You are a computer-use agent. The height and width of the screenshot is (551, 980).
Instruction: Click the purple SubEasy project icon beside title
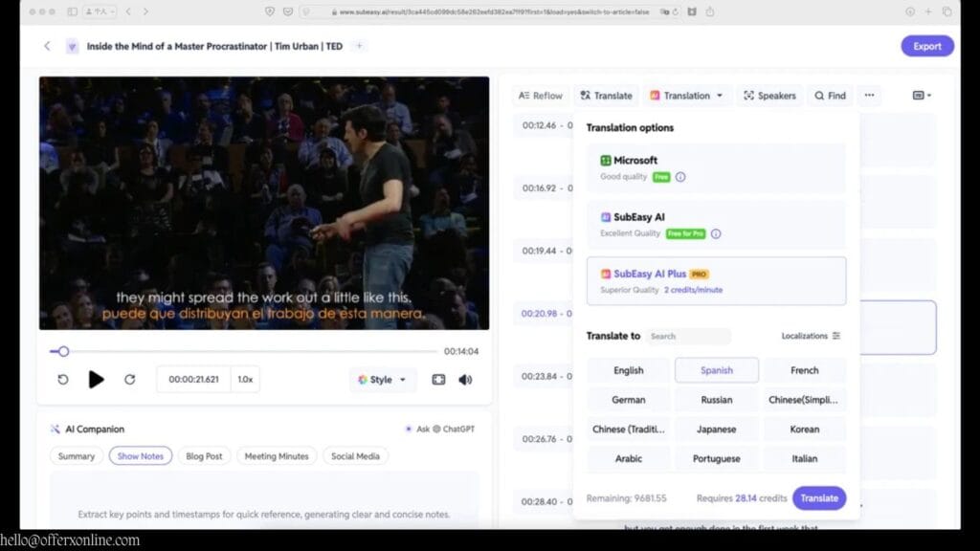click(x=72, y=46)
